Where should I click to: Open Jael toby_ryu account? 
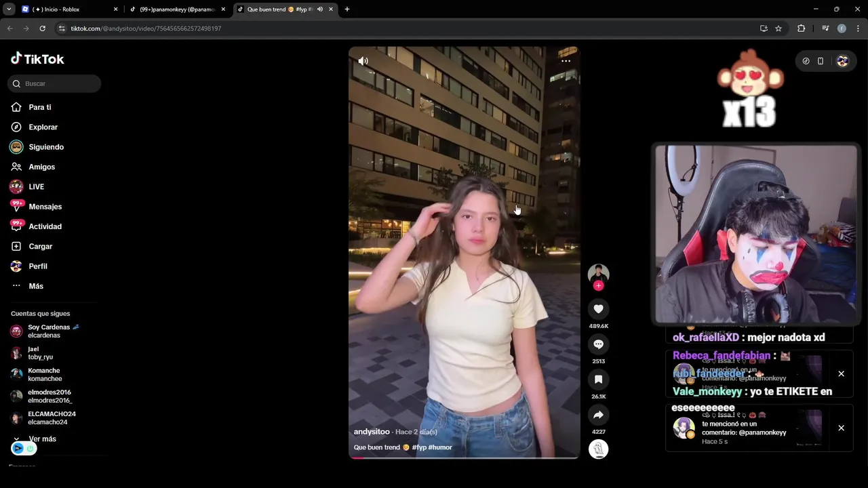click(32, 353)
